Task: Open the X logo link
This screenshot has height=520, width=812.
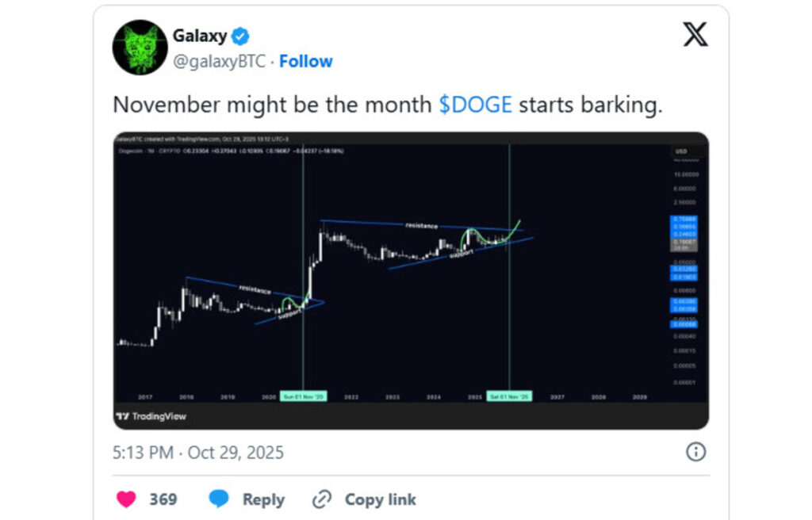Action: [695, 35]
